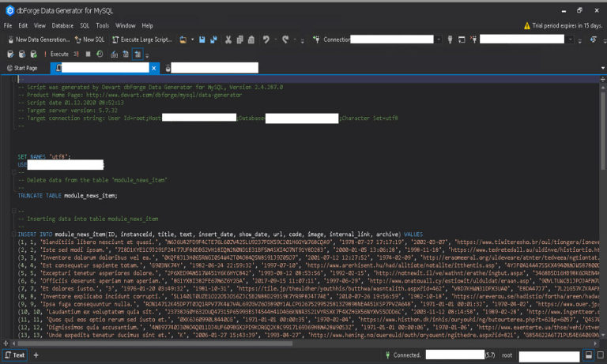This screenshot has height=364, width=607.
Task: Open Execute Large Script dialog
Action: [x=141, y=39]
